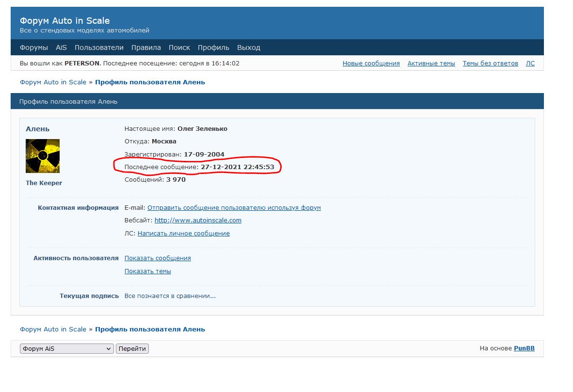Open the AiS navigation link

(61, 47)
